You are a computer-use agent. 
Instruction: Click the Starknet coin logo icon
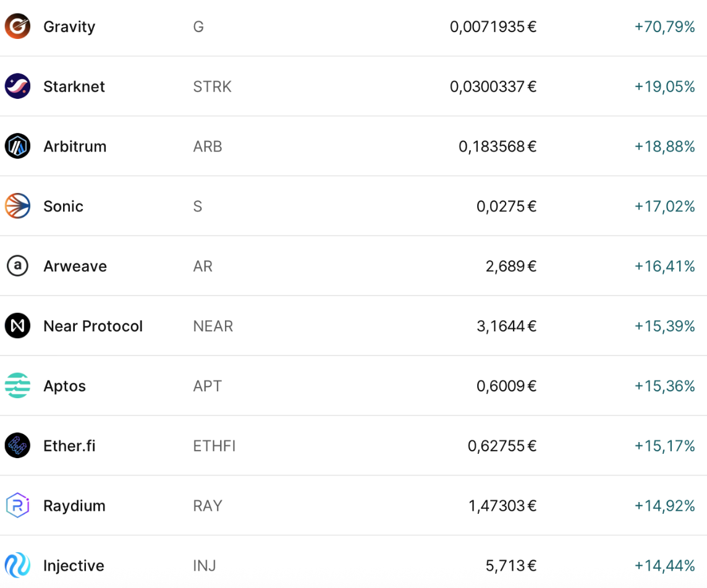click(17, 86)
